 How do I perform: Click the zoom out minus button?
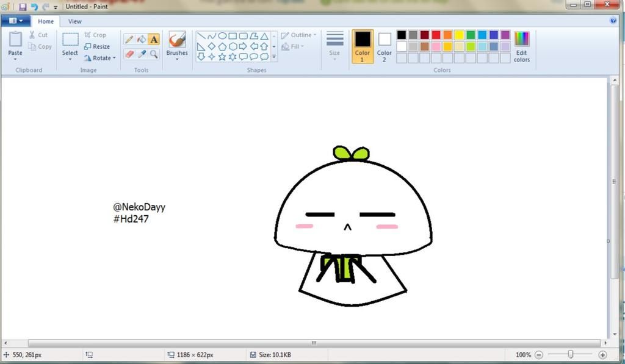click(x=538, y=354)
